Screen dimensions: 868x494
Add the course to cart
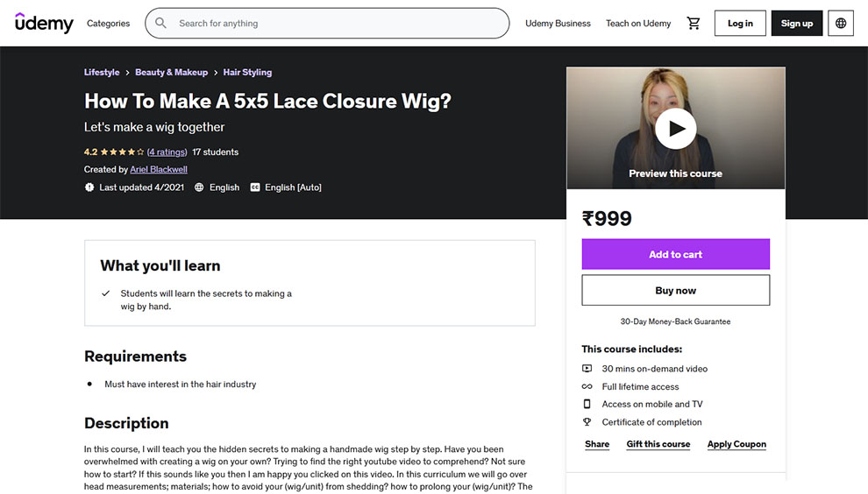[x=675, y=255]
